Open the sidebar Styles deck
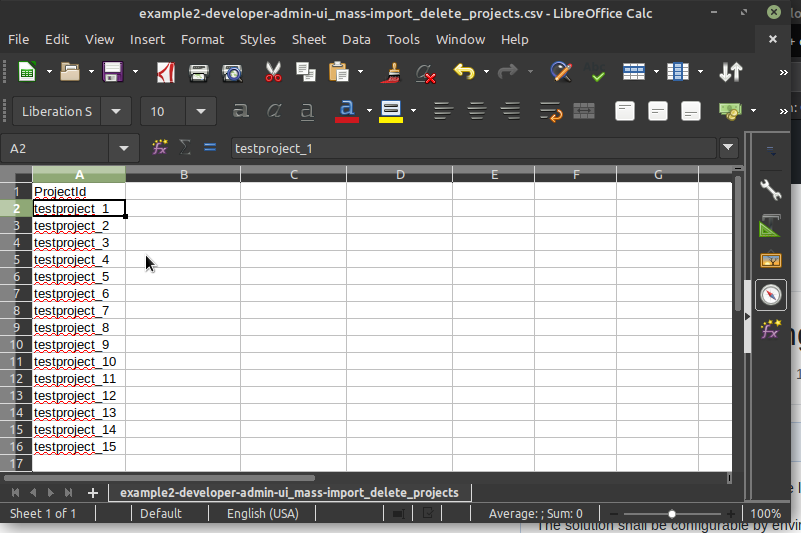The image size is (801, 533). tap(770, 226)
